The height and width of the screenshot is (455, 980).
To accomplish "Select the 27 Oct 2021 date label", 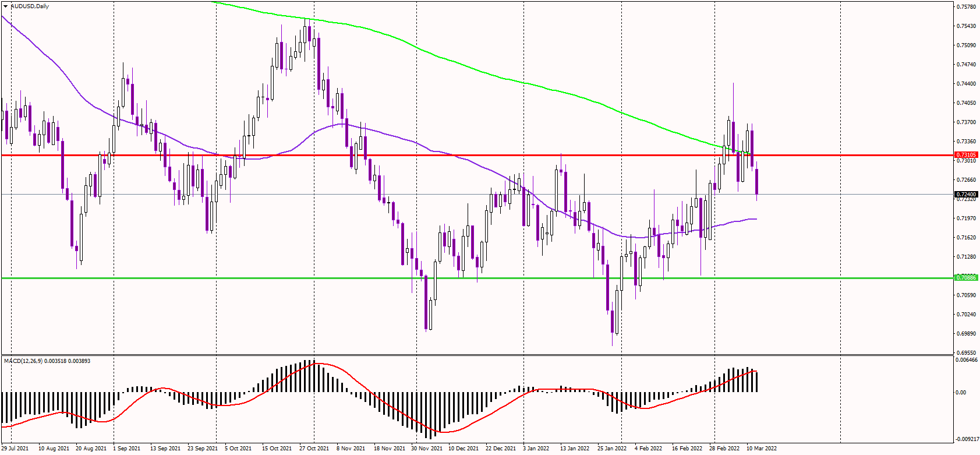I will (314, 449).
